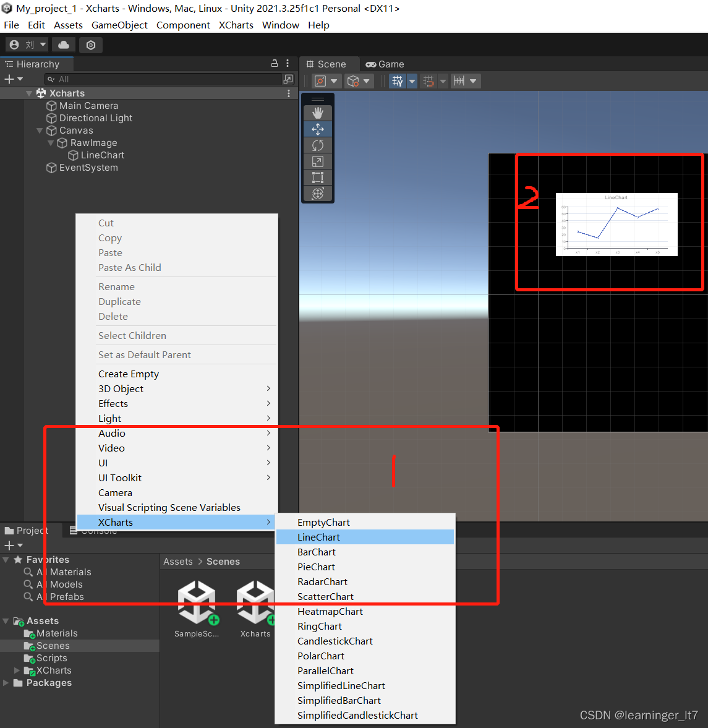708x728 pixels.
Task: Open the GameObject menu
Action: coord(119,25)
